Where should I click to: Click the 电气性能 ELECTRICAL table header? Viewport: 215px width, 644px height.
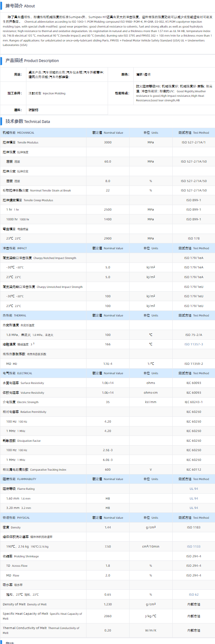(x=17, y=373)
